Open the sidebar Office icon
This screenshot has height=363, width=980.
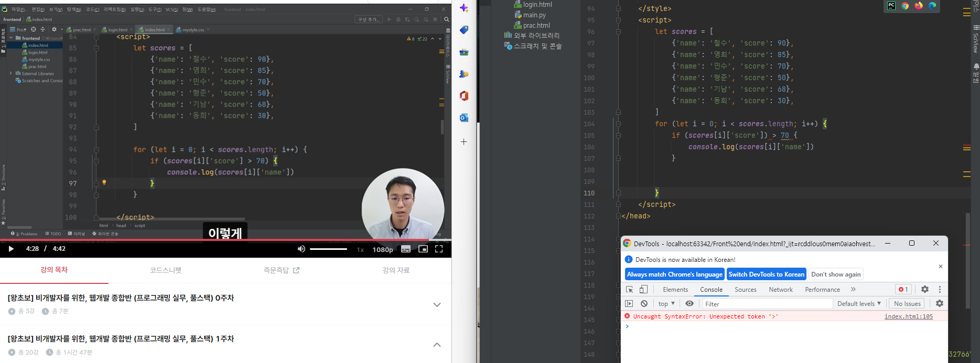click(464, 96)
